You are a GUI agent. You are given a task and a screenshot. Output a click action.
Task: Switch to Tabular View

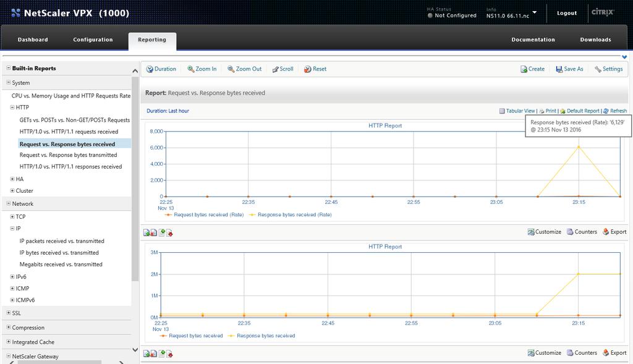517,111
